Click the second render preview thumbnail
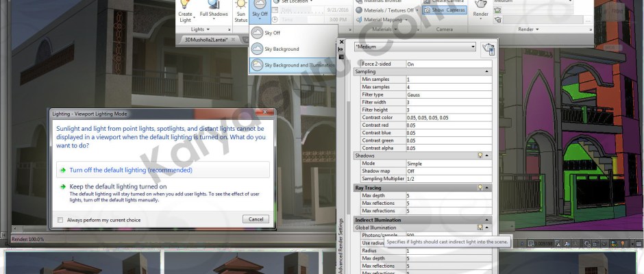 click(x=241, y=263)
